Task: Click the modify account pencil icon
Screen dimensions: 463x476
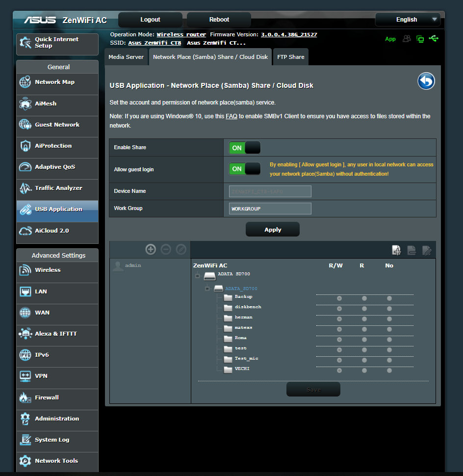Action: (x=181, y=250)
